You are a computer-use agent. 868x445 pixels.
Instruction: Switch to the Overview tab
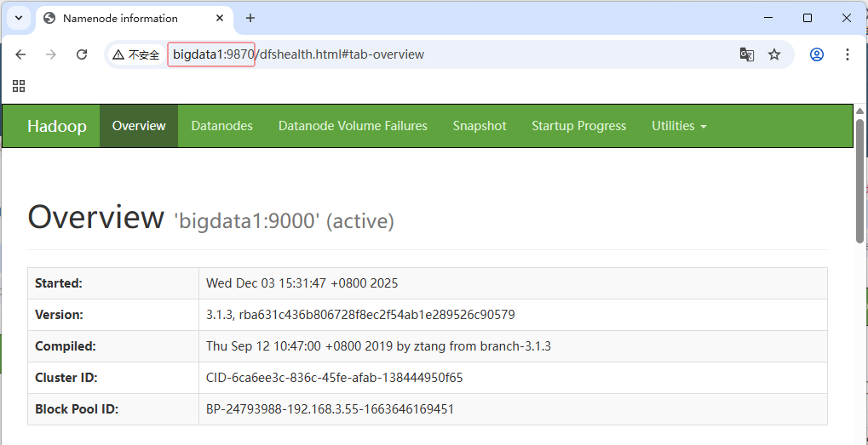coord(139,126)
